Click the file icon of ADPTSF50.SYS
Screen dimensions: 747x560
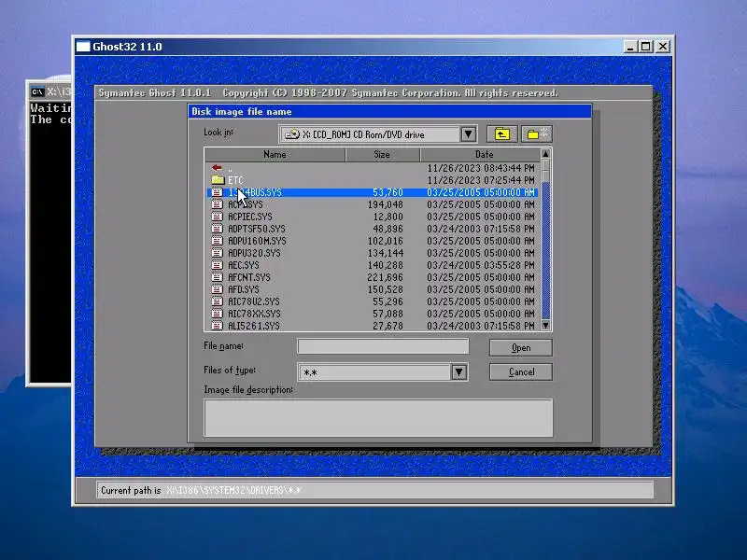point(218,229)
